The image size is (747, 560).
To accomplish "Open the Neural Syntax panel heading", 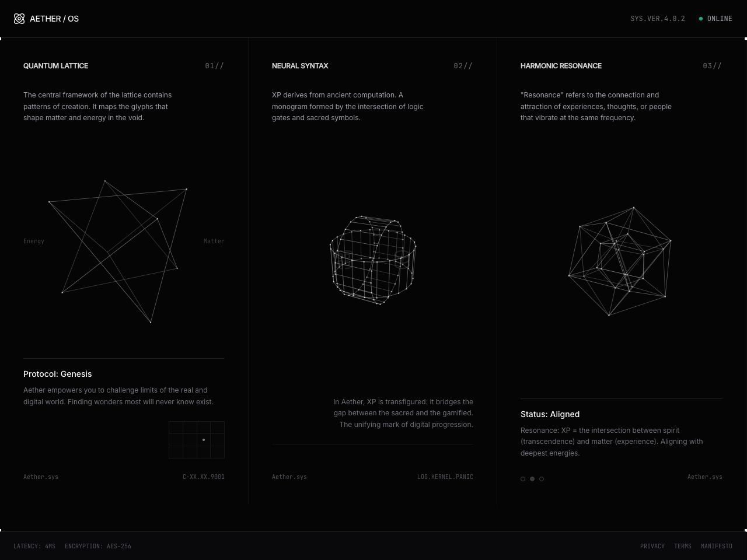I will pyautogui.click(x=300, y=66).
